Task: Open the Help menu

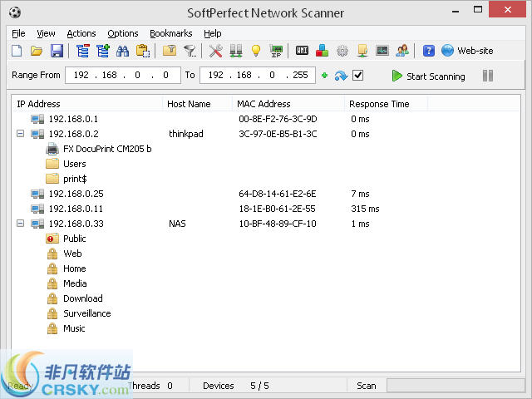Action: pos(213,33)
